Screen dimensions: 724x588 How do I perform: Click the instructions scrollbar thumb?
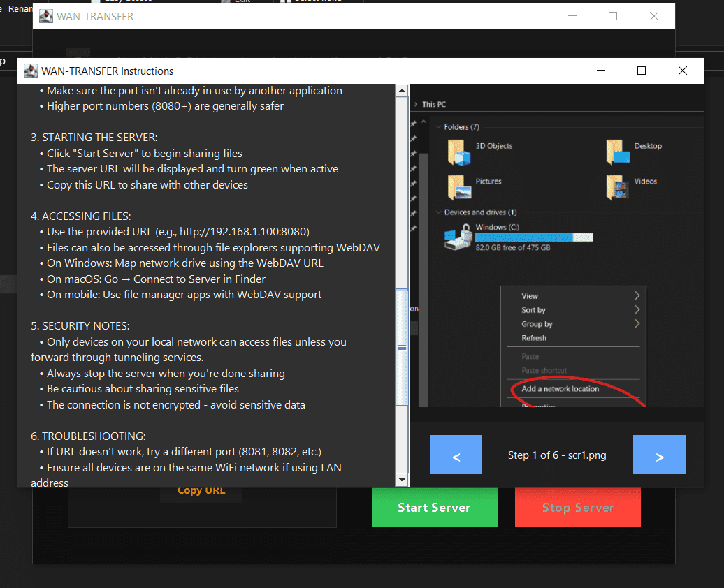[402, 347]
